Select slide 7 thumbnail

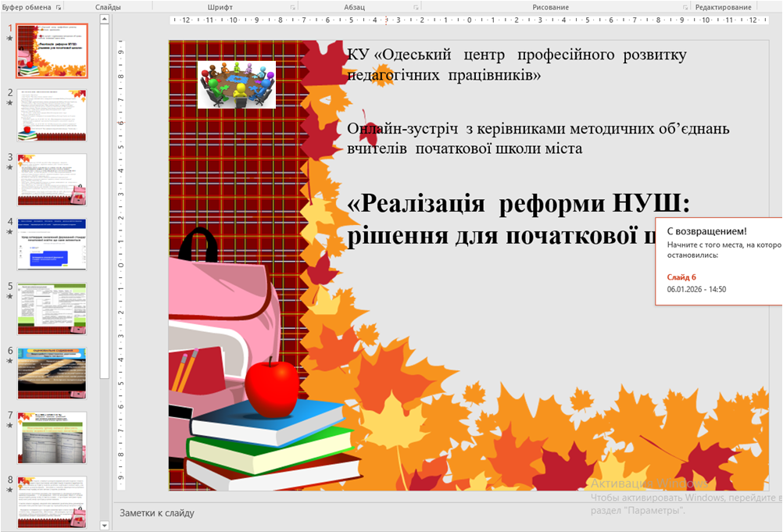coord(52,437)
